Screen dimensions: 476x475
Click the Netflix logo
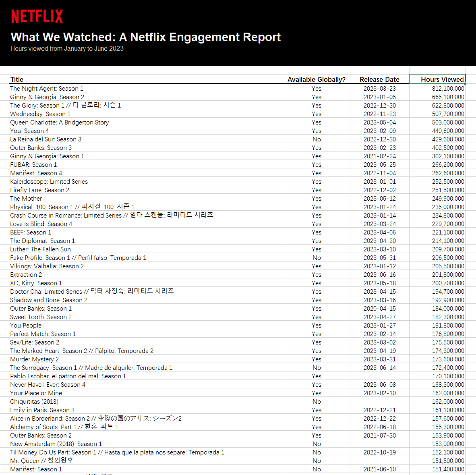point(37,16)
